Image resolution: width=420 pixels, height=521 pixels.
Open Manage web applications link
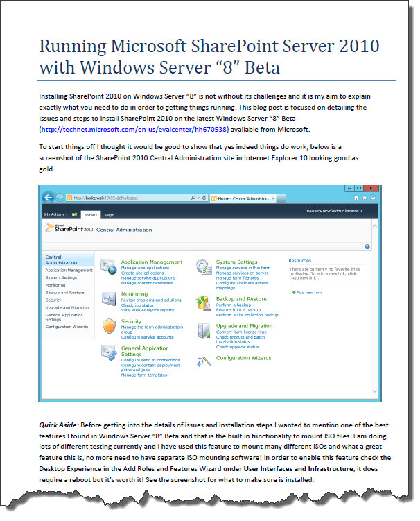tap(145, 268)
